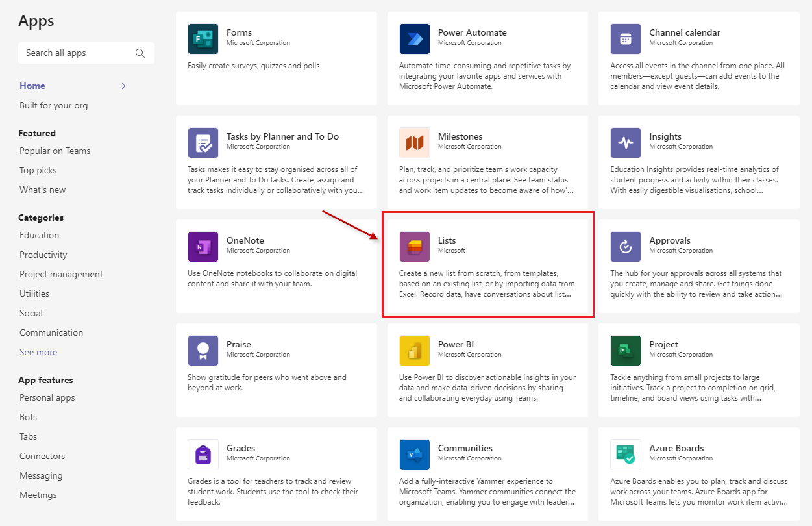Image resolution: width=812 pixels, height=526 pixels.
Task: Select the Project app icon
Action: [626, 351]
